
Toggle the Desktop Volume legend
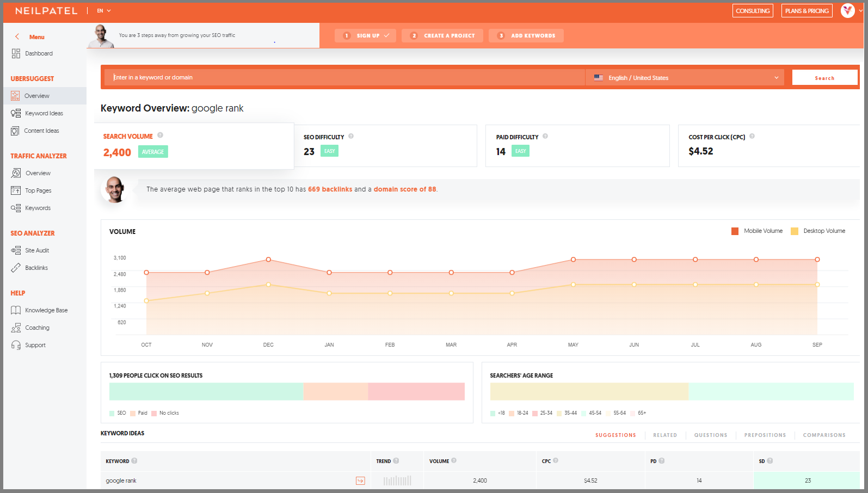(818, 231)
